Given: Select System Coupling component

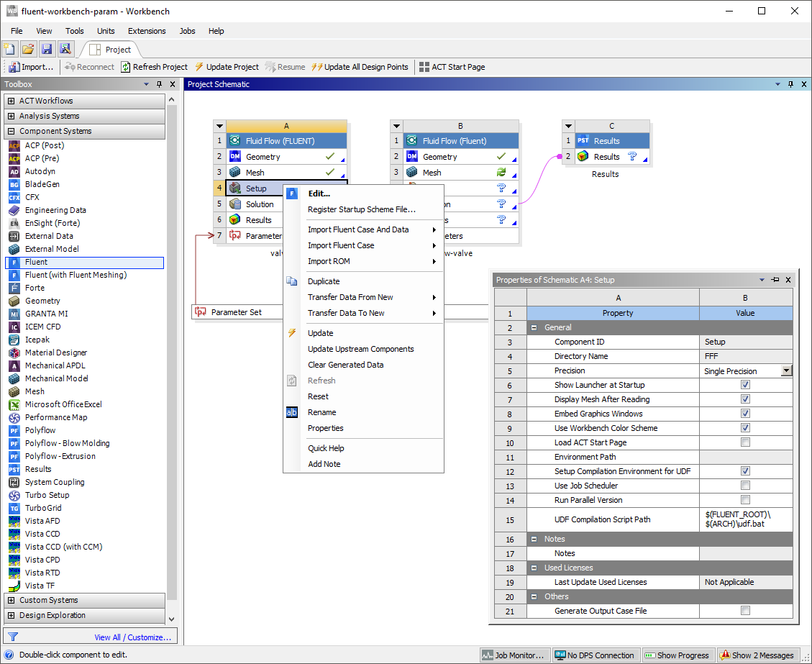Looking at the screenshot, I should pos(55,482).
